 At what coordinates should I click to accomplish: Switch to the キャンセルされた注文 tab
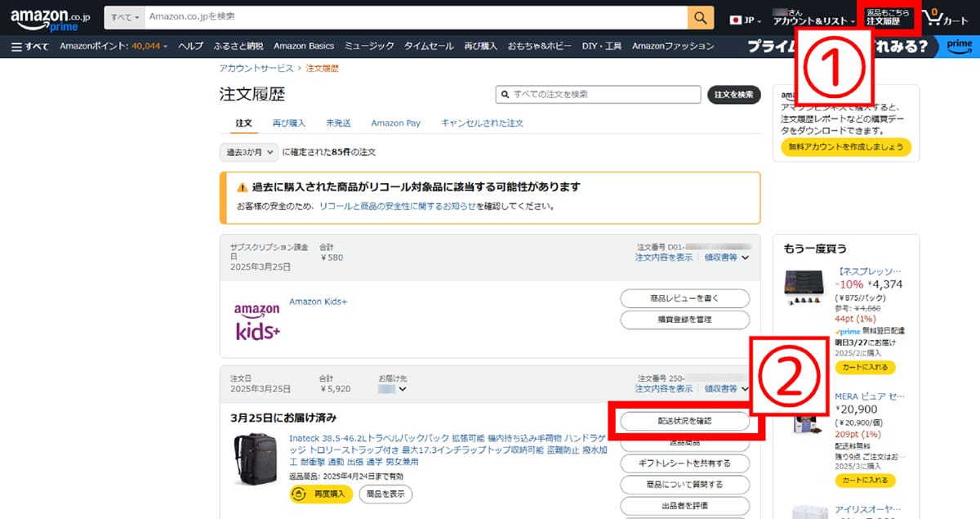point(482,123)
